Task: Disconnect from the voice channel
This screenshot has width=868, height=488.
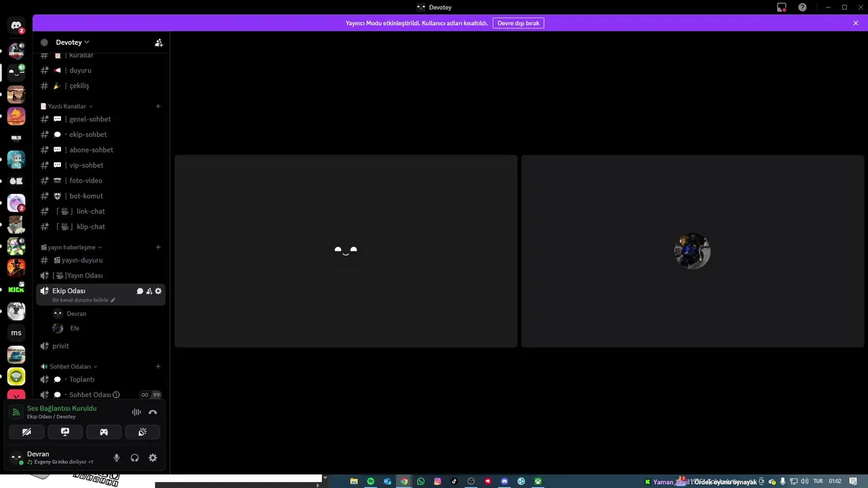Action: coord(153,412)
